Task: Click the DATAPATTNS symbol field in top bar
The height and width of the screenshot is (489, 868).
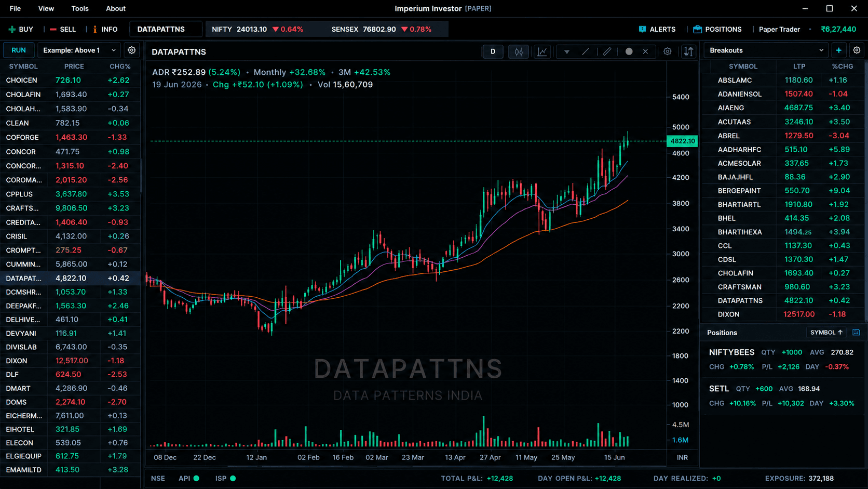Action: click(166, 29)
